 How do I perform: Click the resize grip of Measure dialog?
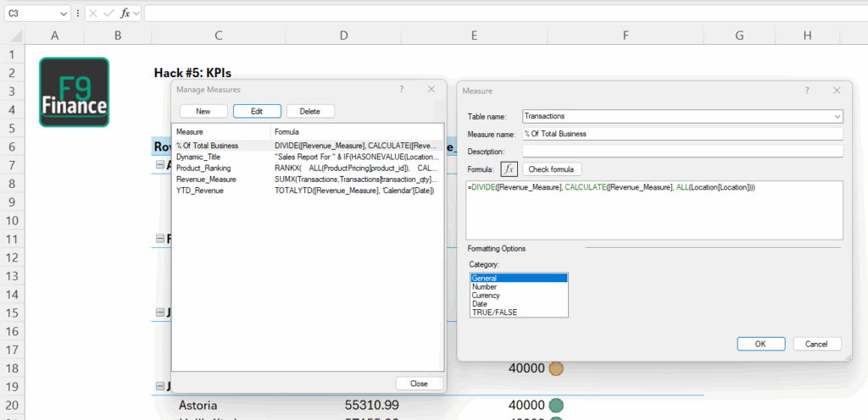tap(848, 358)
